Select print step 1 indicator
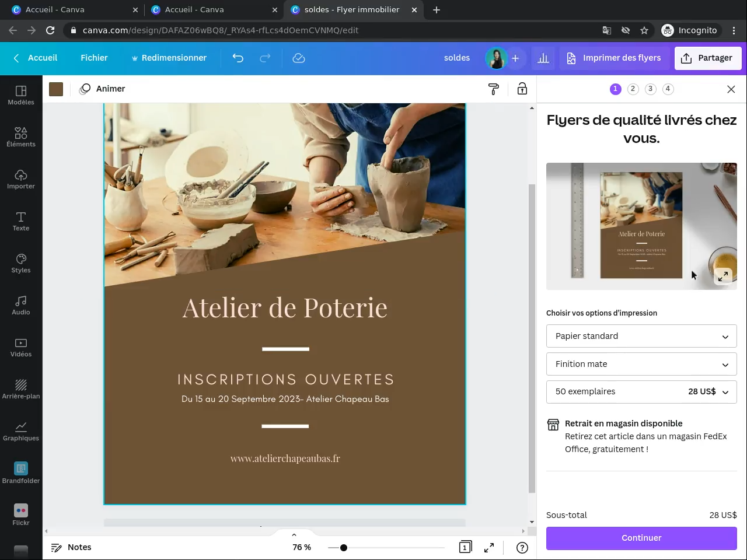The image size is (747, 560). (616, 89)
